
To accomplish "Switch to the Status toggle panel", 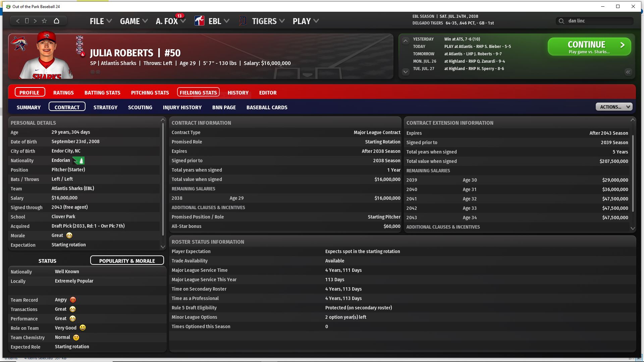I will [x=47, y=261].
